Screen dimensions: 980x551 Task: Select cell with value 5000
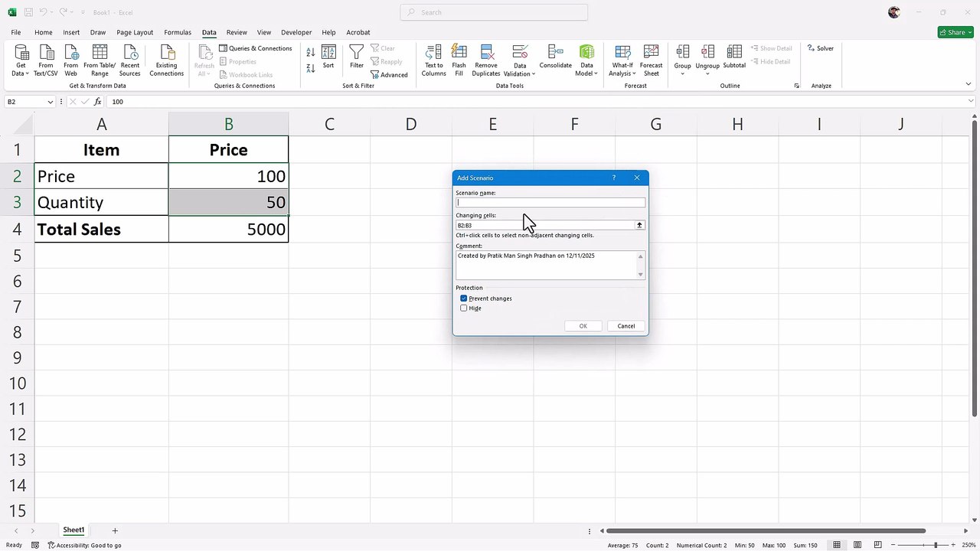pyautogui.click(x=228, y=229)
